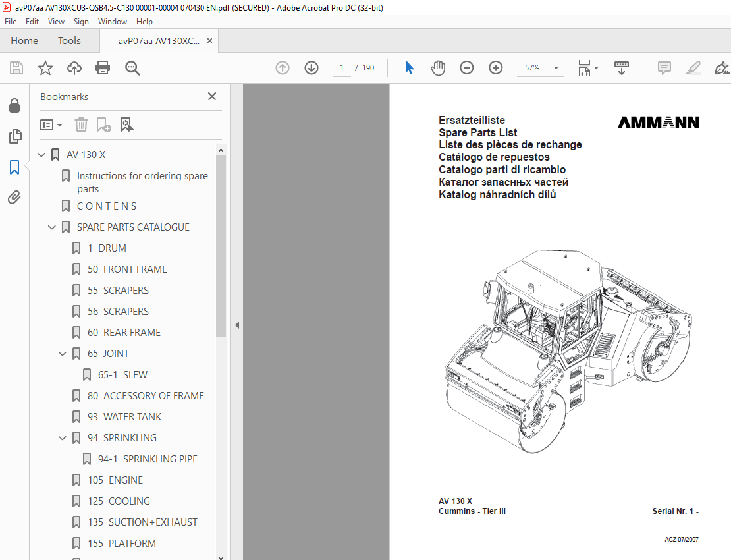Open the File menu

(x=11, y=22)
